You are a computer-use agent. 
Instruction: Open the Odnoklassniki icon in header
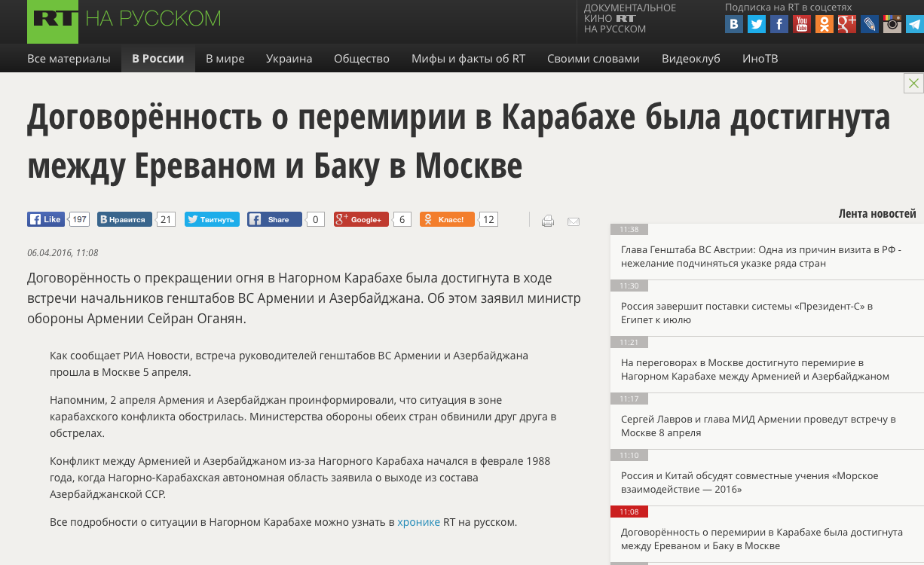click(825, 24)
